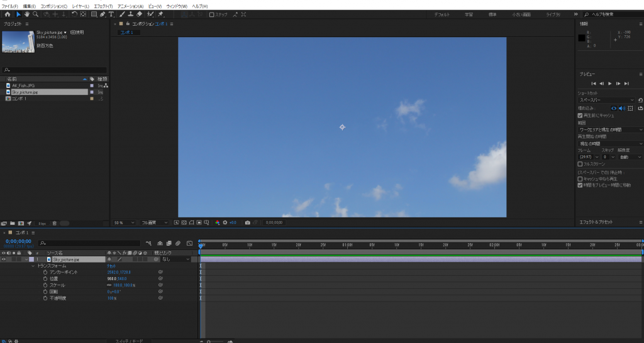This screenshot has width=644, height=343.
Task: Switch to デフォルト workspace
Action: 442,14
